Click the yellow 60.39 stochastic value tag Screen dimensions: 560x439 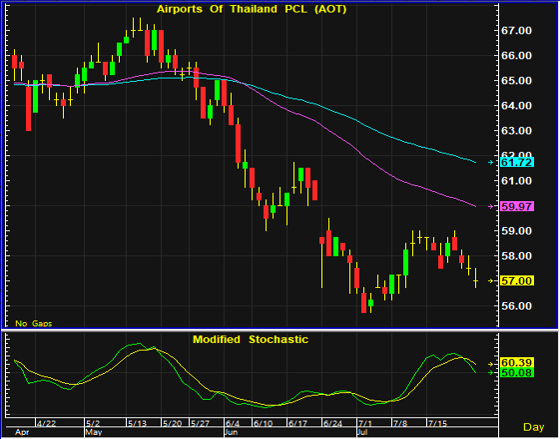[x=517, y=363]
